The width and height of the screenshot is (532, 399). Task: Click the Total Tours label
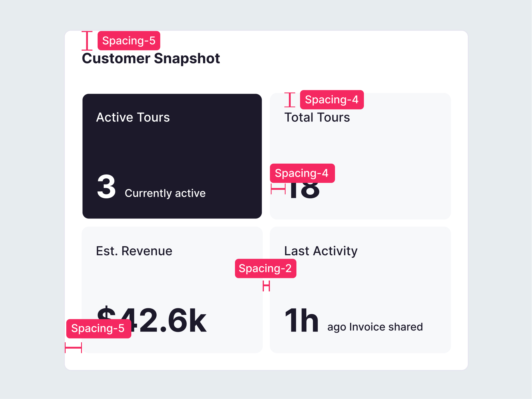tap(317, 117)
